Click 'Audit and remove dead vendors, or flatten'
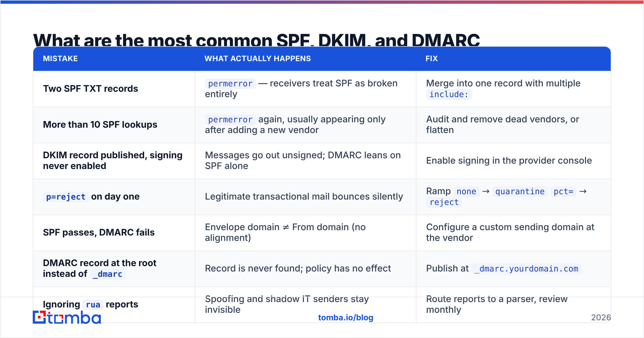 point(503,124)
